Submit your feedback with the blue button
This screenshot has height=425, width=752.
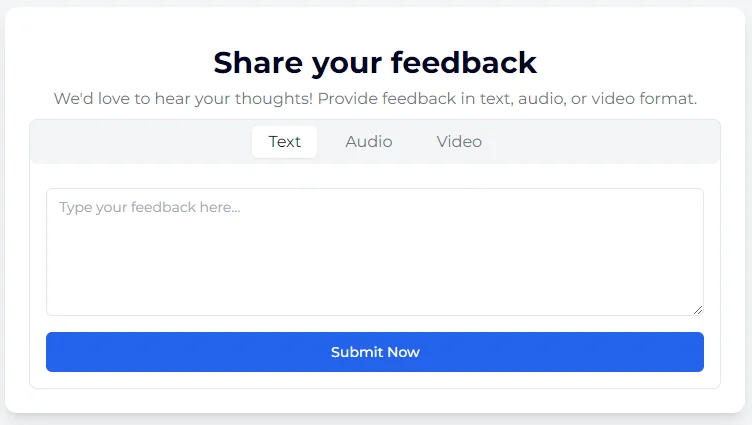[x=375, y=352]
